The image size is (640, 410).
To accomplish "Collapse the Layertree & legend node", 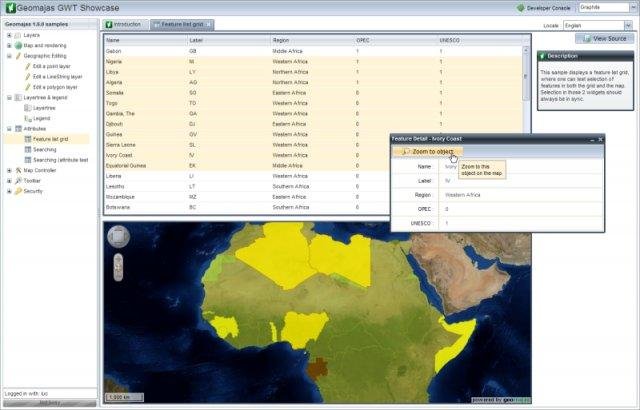I will (x=9, y=98).
